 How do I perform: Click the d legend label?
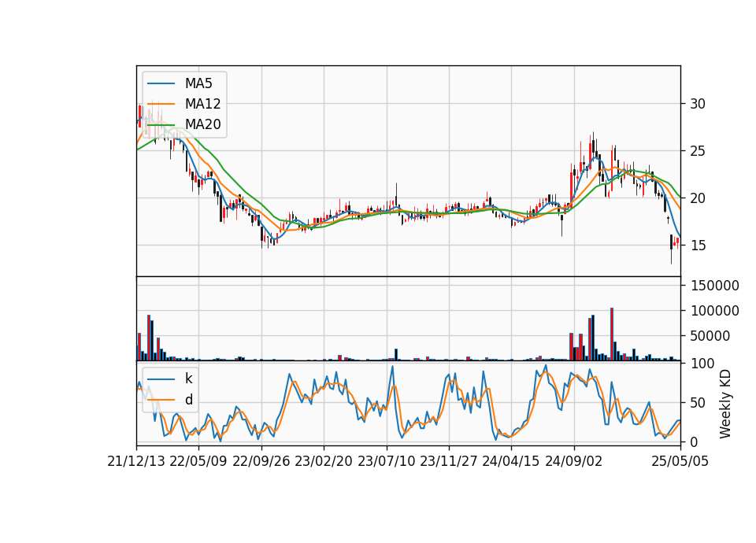coord(189,400)
